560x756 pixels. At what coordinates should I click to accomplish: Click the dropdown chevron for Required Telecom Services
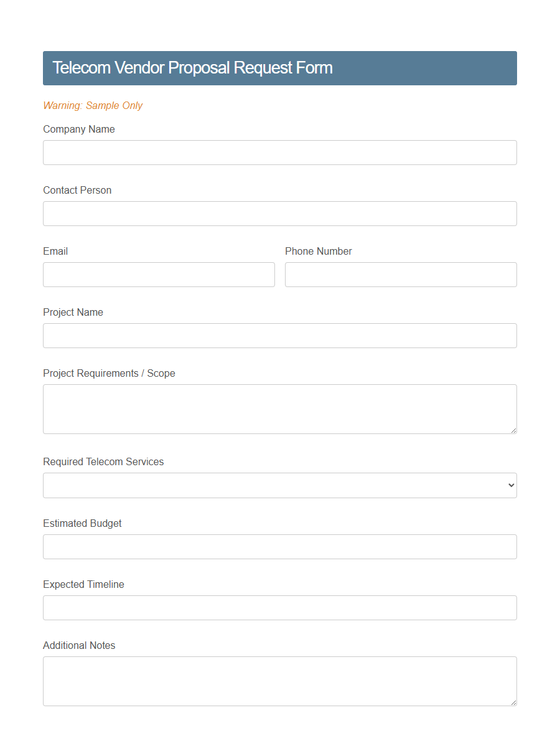coord(511,485)
